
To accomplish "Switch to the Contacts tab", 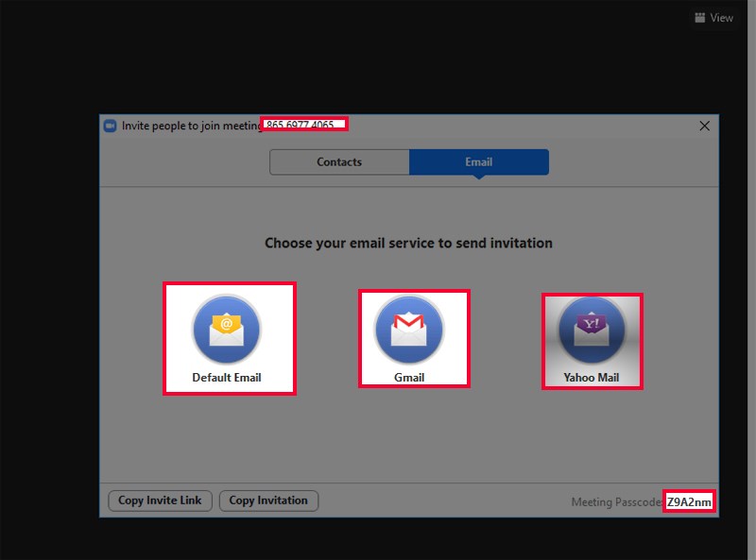I will (x=339, y=162).
